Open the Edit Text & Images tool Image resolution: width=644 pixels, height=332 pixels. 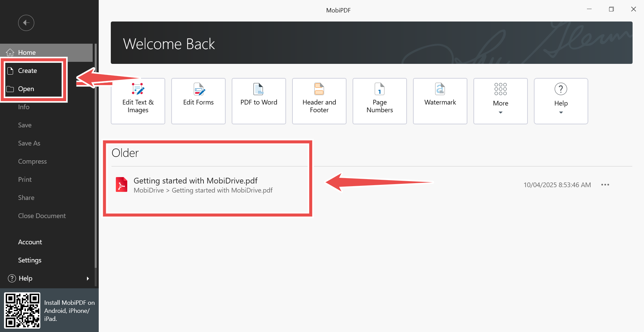pos(138,101)
